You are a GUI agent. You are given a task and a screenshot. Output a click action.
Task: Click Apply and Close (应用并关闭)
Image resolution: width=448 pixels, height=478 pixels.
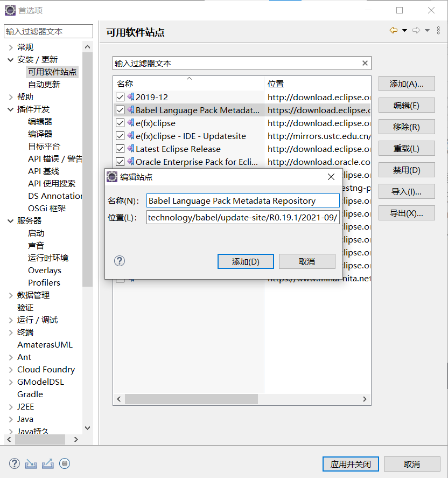(x=351, y=464)
